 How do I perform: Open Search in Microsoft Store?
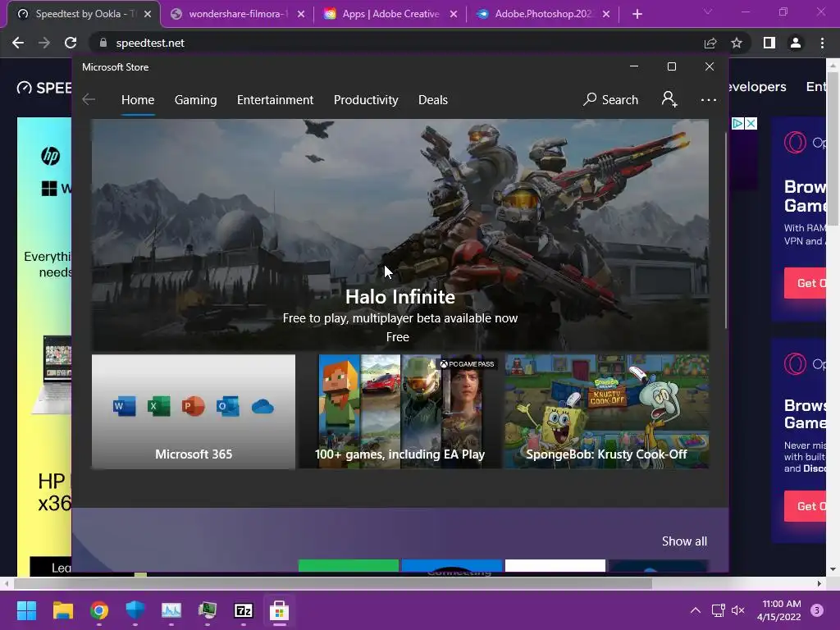click(610, 99)
